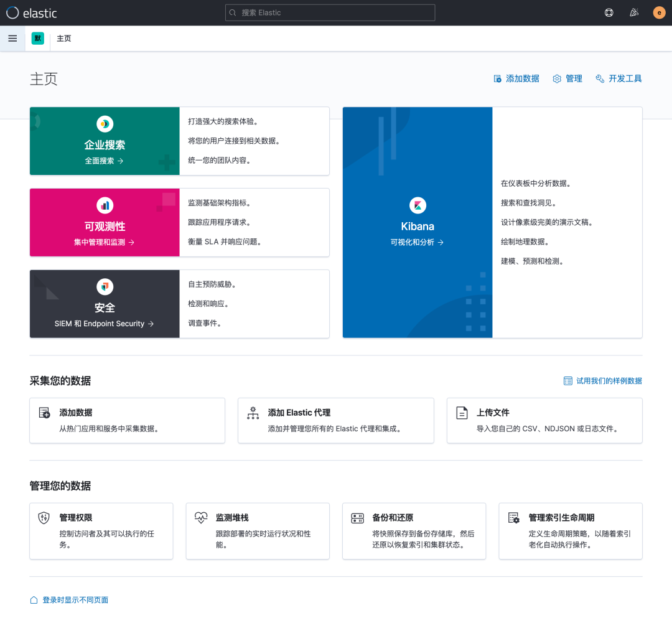672x623 pixels.
Task: Click the text 监测基础架构指标。
Action: click(x=220, y=203)
